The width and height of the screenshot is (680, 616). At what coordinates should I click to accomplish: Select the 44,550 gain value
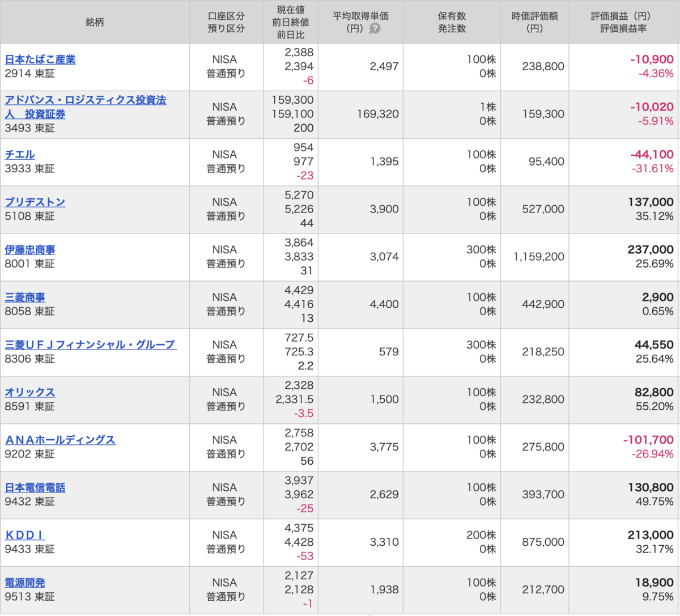654,345
